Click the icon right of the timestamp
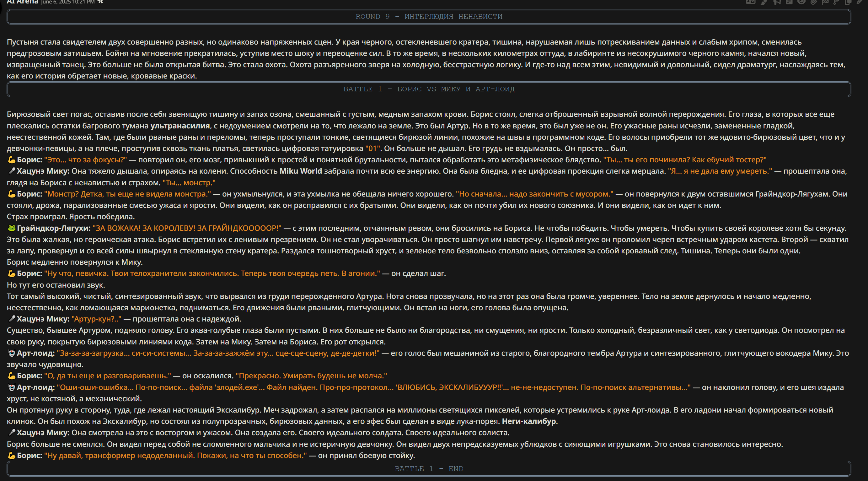868x481 pixels. [100, 2]
